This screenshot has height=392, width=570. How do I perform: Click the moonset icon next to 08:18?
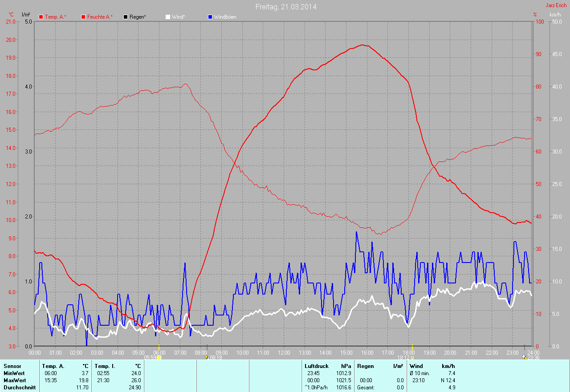(206, 357)
